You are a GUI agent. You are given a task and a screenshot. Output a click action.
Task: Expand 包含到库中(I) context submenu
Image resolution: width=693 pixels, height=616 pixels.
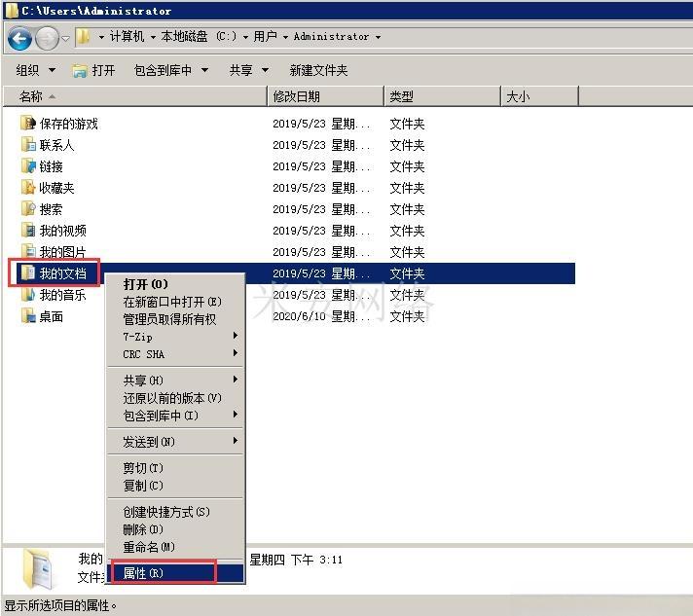click(x=175, y=416)
